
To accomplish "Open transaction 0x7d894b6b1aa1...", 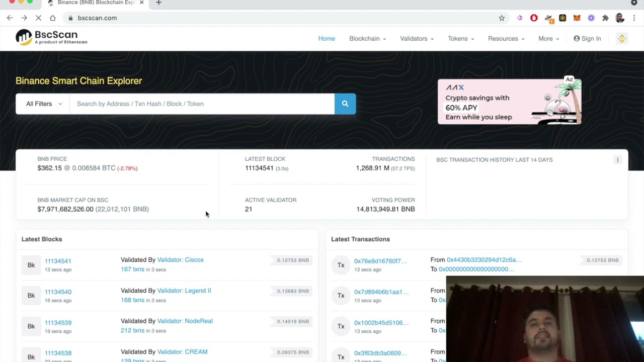I will point(381,292).
